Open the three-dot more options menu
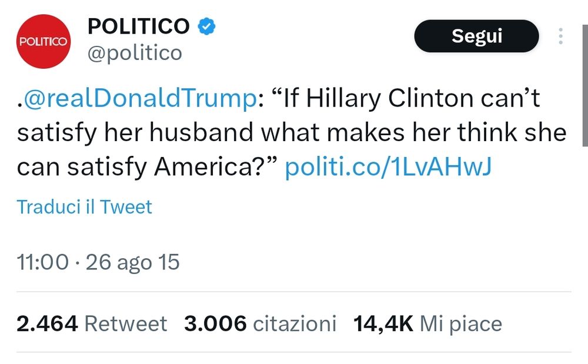This screenshot has height=364, width=588. 560,36
